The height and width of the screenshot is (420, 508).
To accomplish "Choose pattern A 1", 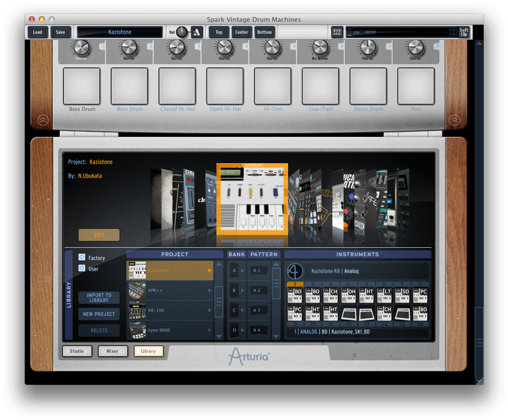I will click(x=259, y=271).
